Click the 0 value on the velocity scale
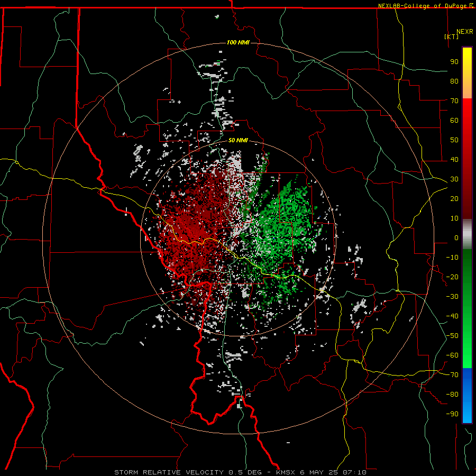This screenshot has width=476, height=476. pyautogui.click(x=456, y=237)
